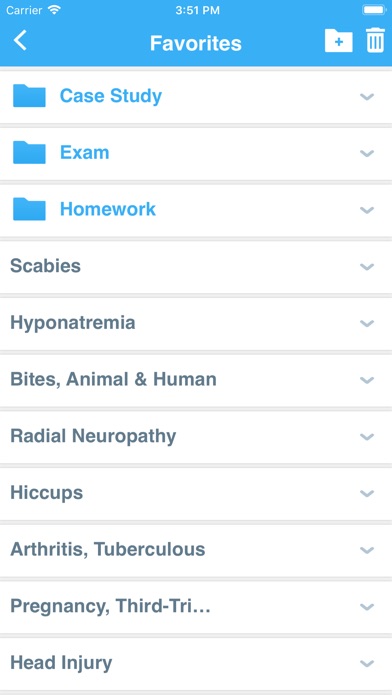Expand the Case Study chevron
Viewport: 392px width, 696px height.
(x=367, y=96)
